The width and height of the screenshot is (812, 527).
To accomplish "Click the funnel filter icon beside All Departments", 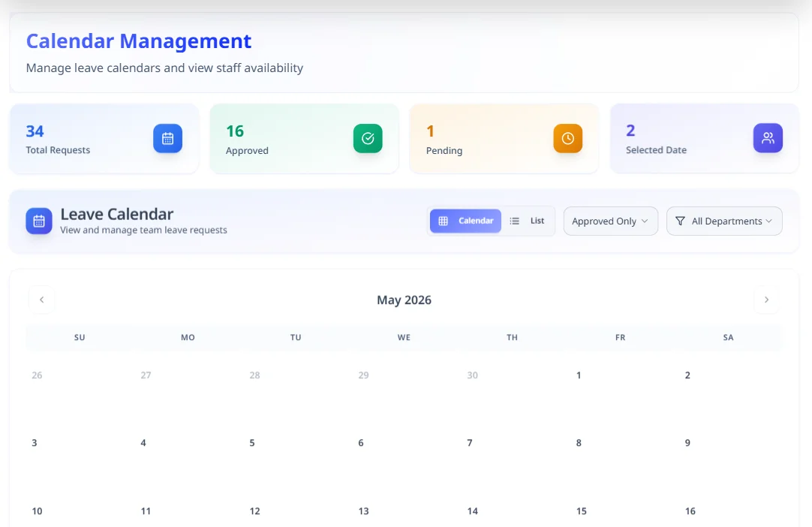I will tap(681, 221).
